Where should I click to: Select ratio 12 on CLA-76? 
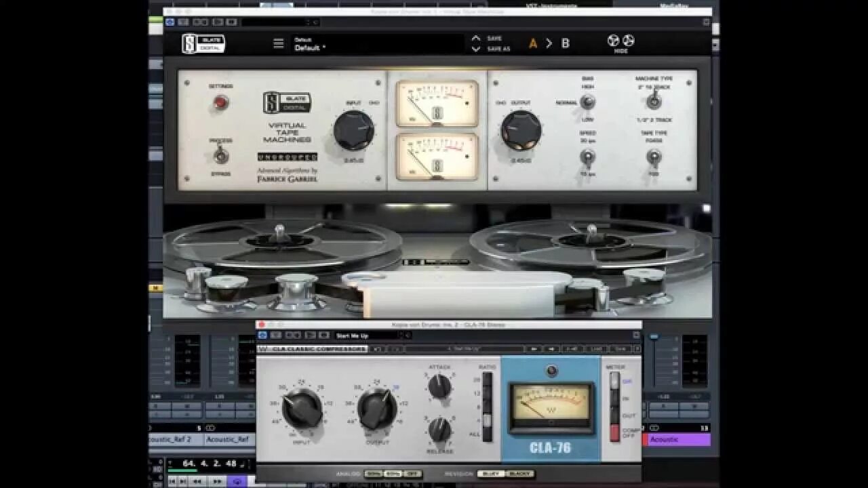486,394
